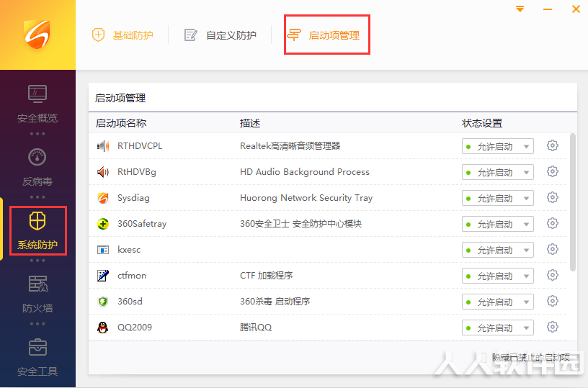Open settings gear for Sysdiag
The width and height of the screenshot is (588, 388).
(553, 197)
